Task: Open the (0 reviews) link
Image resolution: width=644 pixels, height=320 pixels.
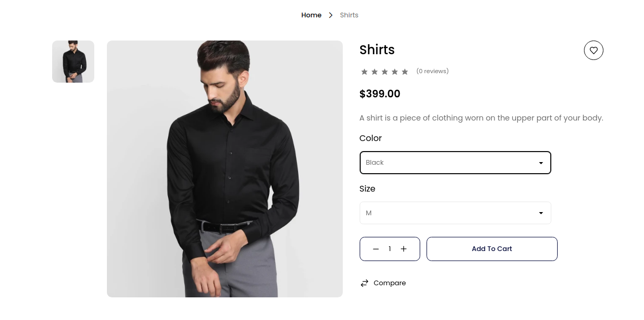Action: (x=432, y=71)
